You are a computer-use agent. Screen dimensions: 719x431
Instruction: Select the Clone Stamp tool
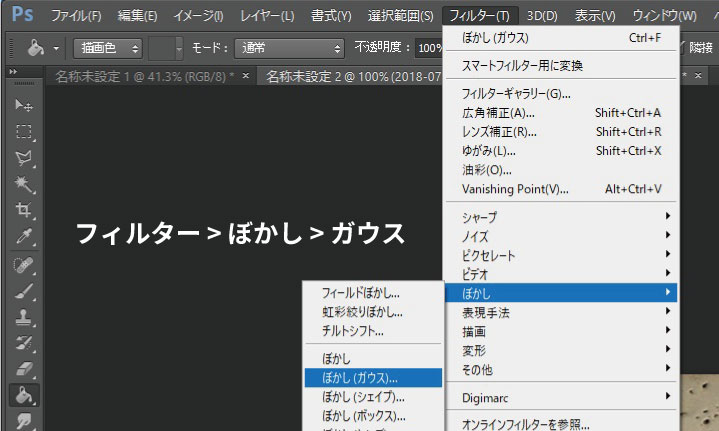(x=23, y=317)
